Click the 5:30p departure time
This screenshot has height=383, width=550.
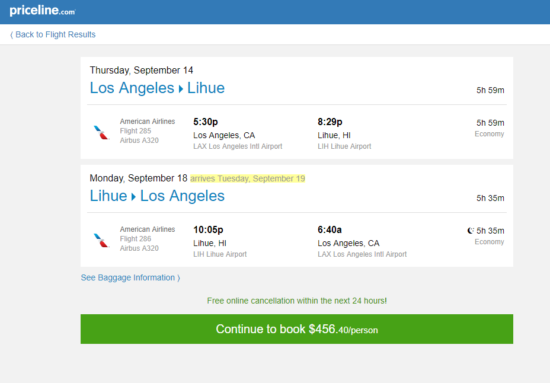(x=206, y=122)
